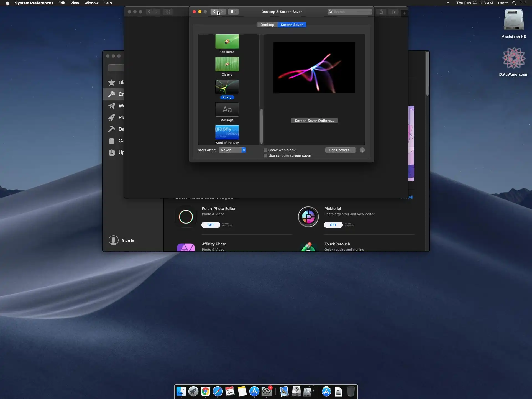Open the Start after dropdown
The image size is (532, 399).
coord(232,150)
